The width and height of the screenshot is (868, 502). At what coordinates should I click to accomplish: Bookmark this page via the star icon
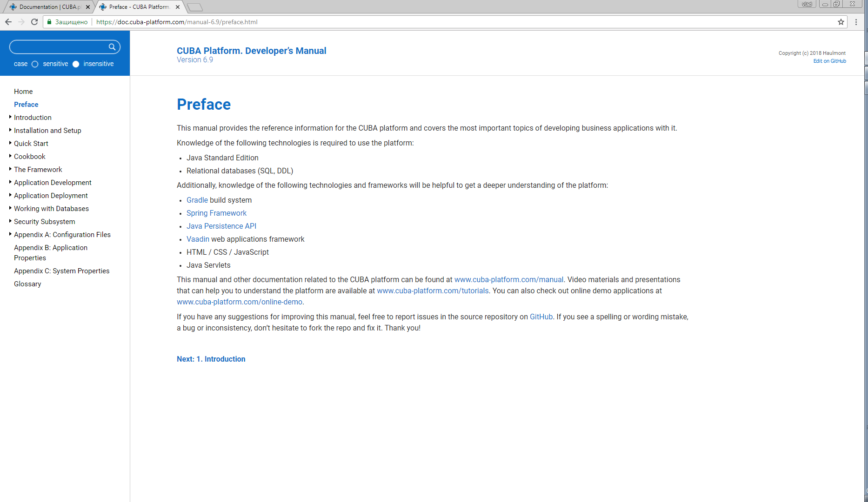(841, 21)
